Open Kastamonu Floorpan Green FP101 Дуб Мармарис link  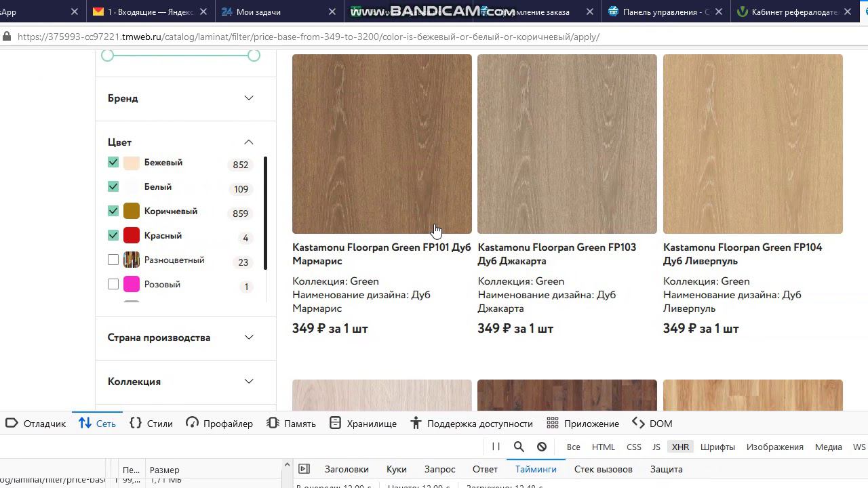[382, 254]
